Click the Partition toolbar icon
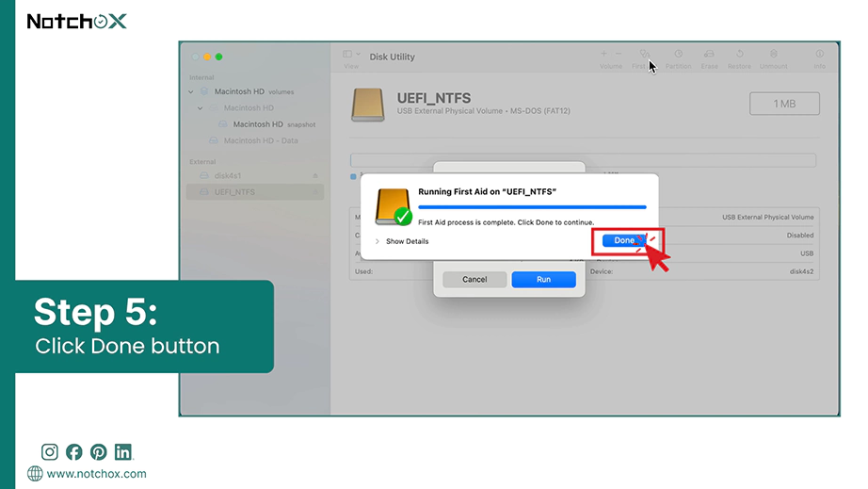Viewport: 868px width, 489px height. [678, 55]
